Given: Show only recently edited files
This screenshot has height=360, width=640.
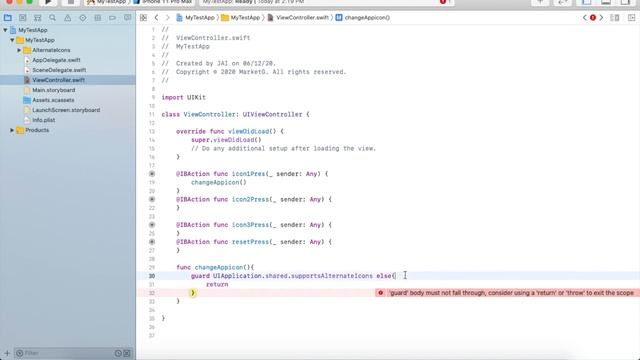Looking at the screenshot, I should (118, 353).
